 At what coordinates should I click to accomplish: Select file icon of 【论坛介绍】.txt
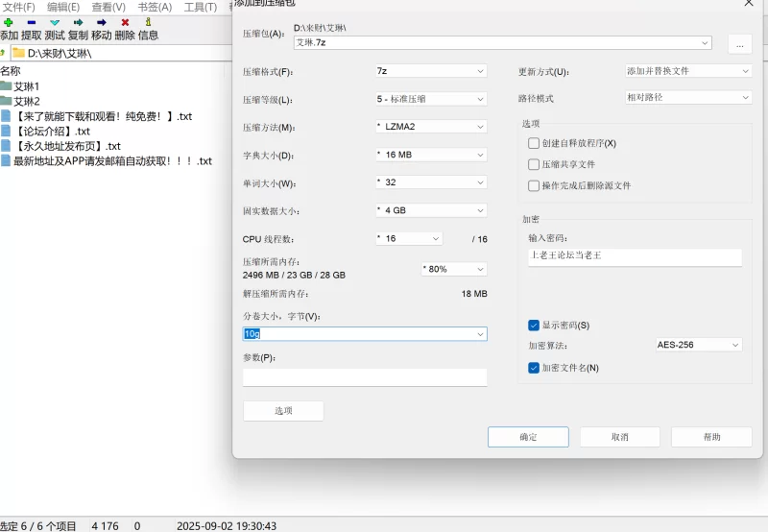point(6,131)
